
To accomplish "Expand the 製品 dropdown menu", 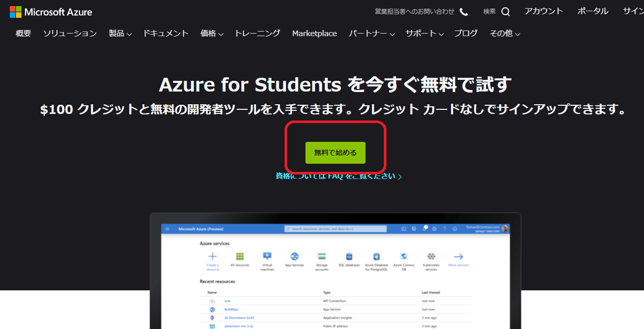I will pos(120,34).
